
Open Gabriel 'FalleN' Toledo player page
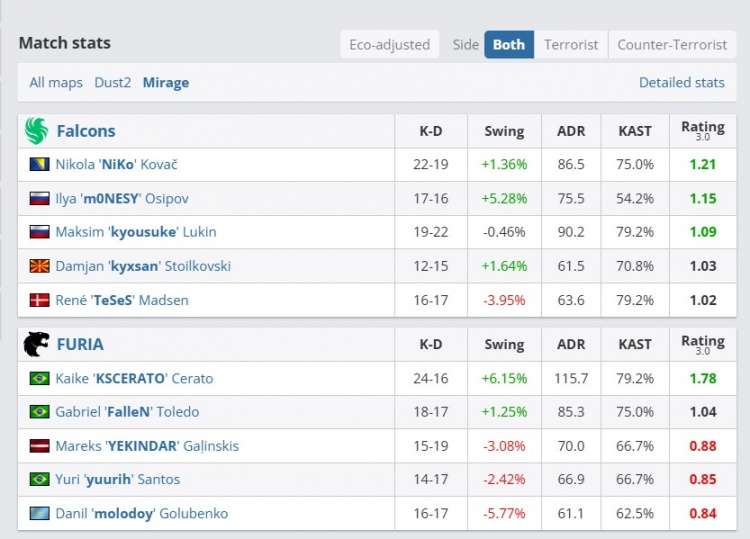click(x=127, y=412)
